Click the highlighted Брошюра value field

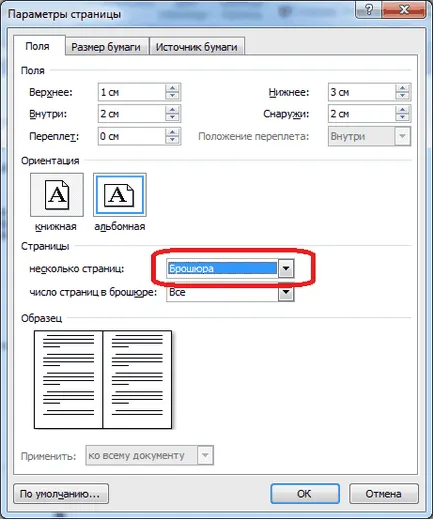(222, 268)
